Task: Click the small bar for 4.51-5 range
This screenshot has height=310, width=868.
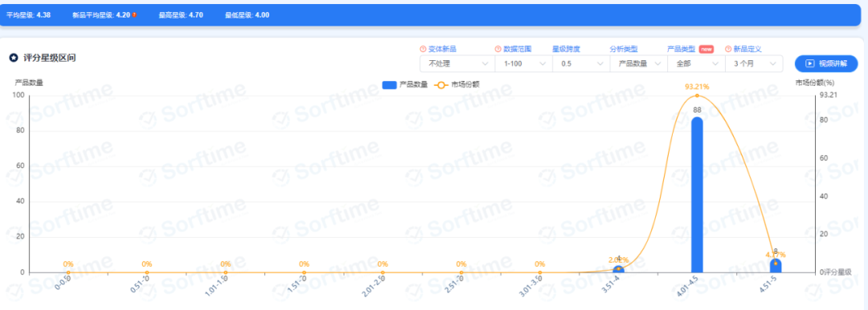Action: (776, 265)
